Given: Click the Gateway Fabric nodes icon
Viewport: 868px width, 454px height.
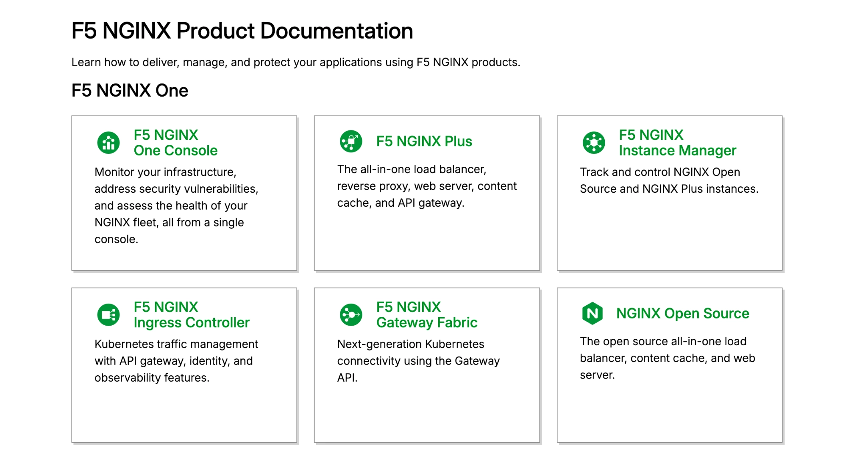Looking at the screenshot, I should tap(351, 315).
